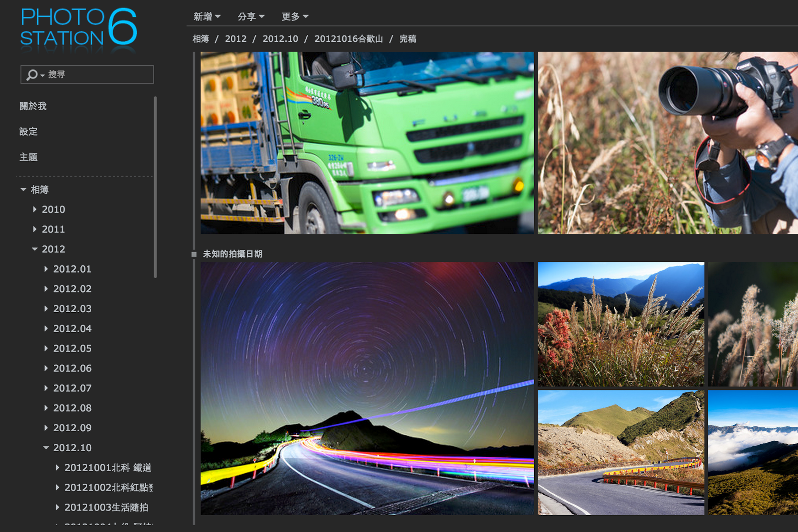Select the 2011 album
798x532 pixels.
[53, 229]
